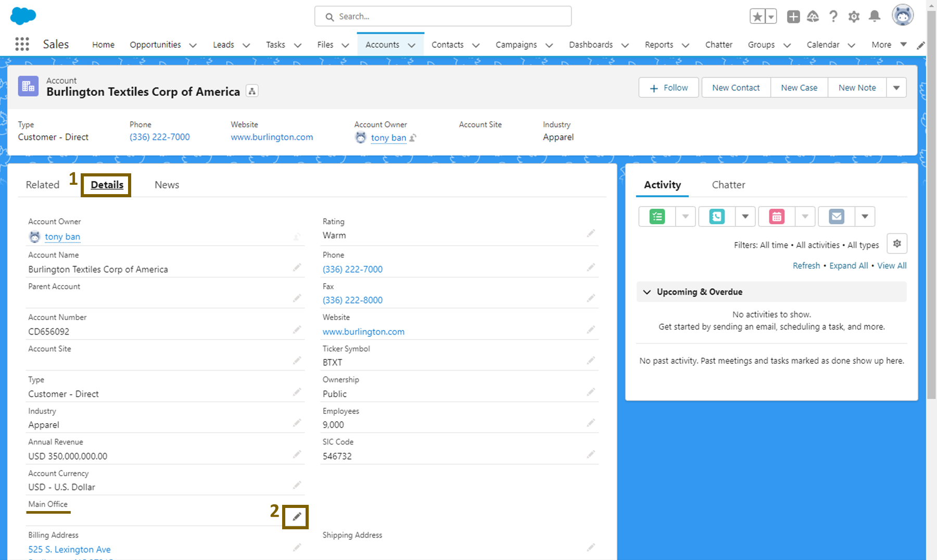Image resolution: width=937 pixels, height=560 pixels.
Task: Open the 525 S. Lexington Ave address link
Action: click(x=69, y=549)
